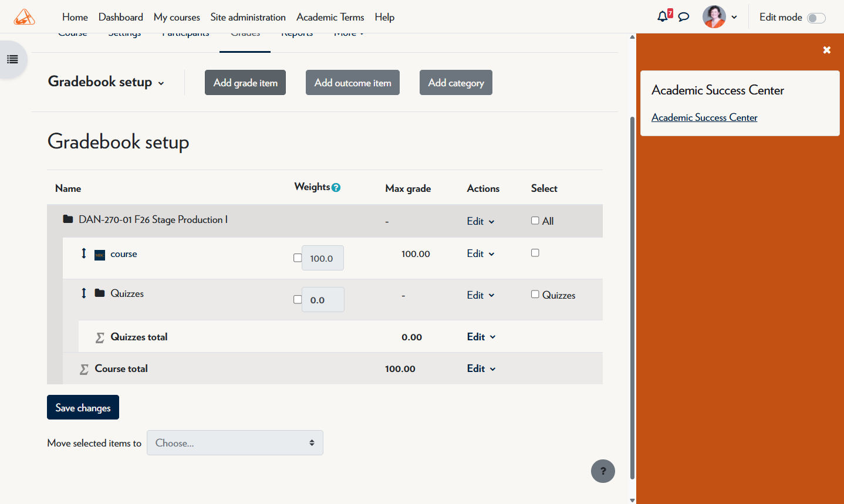Expand the Gradebook setup dropdown
844x504 pixels.
(x=106, y=82)
